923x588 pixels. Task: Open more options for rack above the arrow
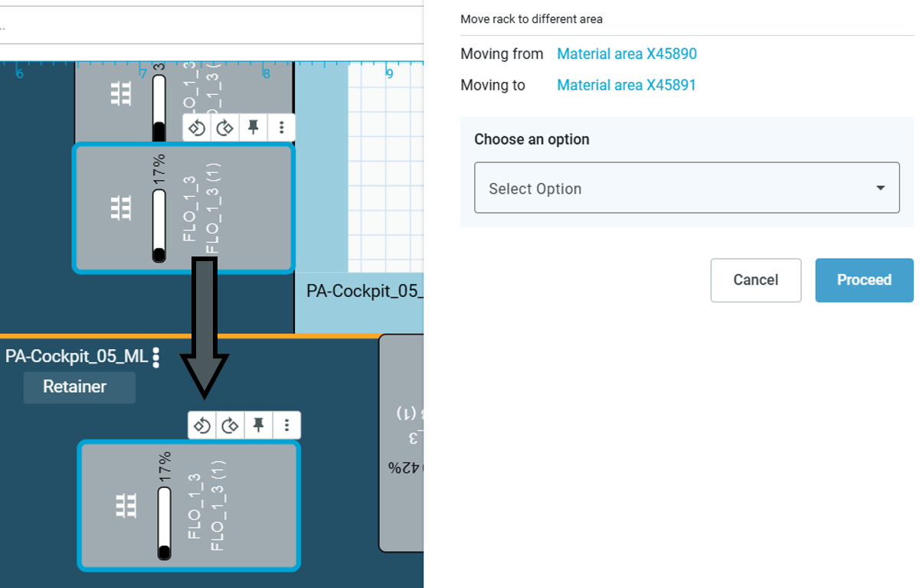pos(281,128)
